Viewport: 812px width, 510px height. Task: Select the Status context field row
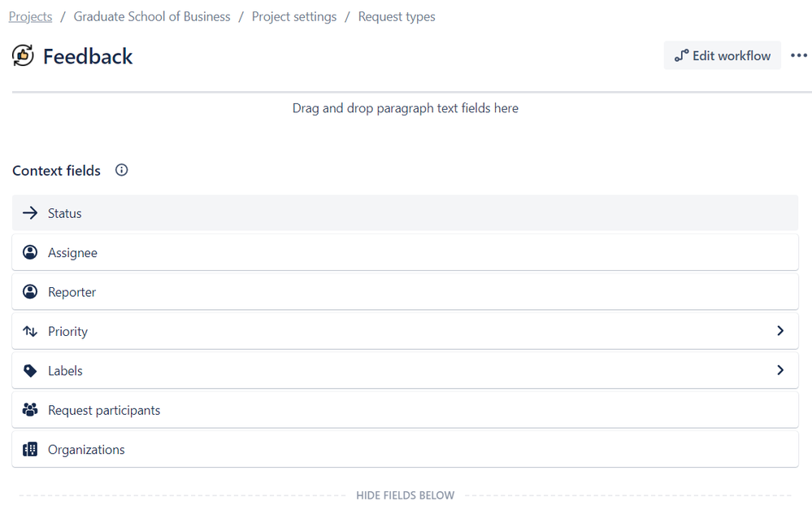point(406,212)
